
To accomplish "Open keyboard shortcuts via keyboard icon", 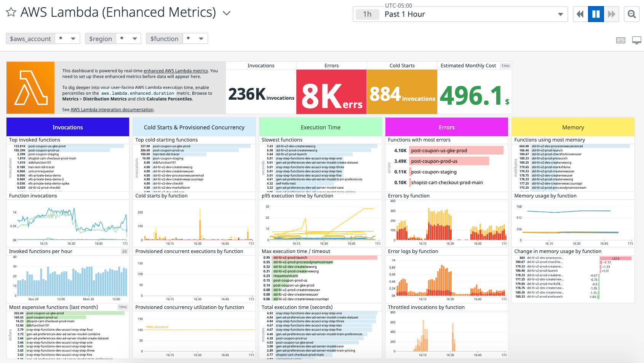I will [x=620, y=40].
